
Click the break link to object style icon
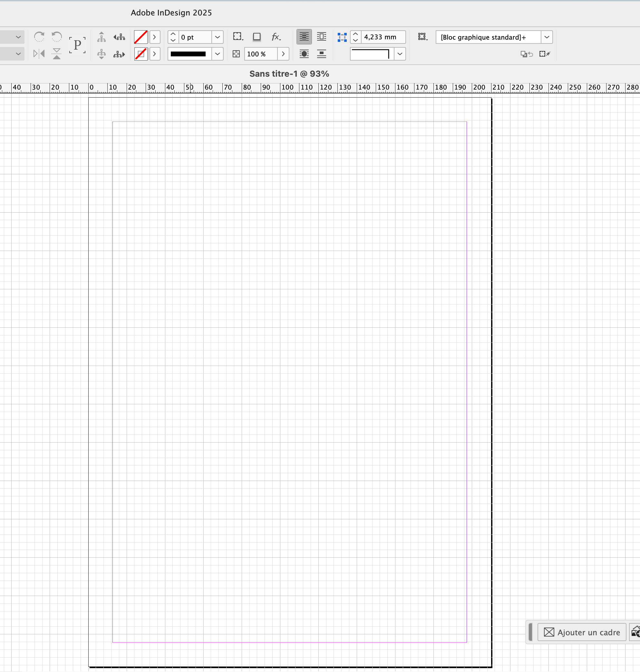point(545,54)
